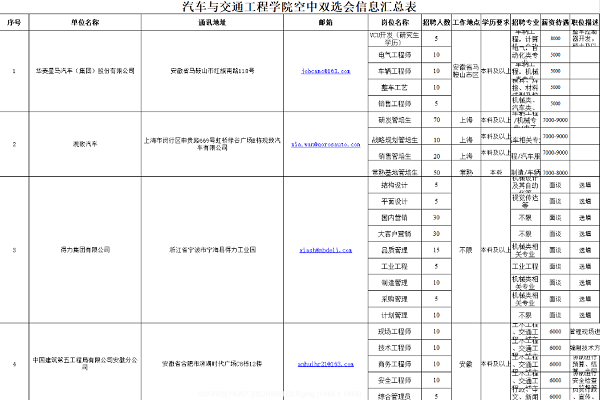The image size is (600, 400).
Task: Select work location cell 安徽省马鞍山市区
Action: [x=466, y=71]
